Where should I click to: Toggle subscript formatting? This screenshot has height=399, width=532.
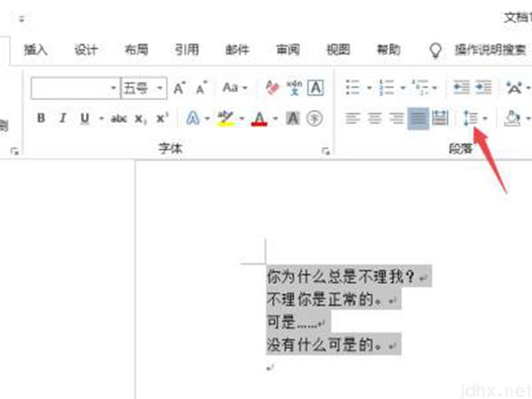pyautogui.click(x=141, y=119)
